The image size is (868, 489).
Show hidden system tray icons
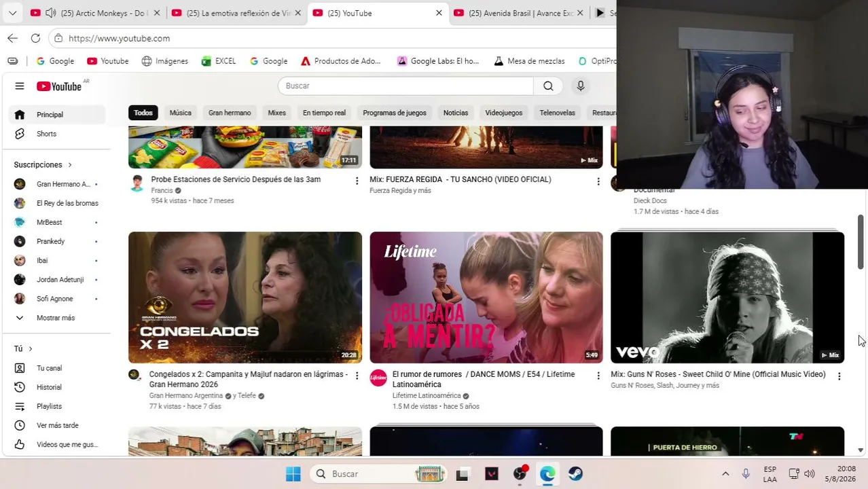point(725,474)
